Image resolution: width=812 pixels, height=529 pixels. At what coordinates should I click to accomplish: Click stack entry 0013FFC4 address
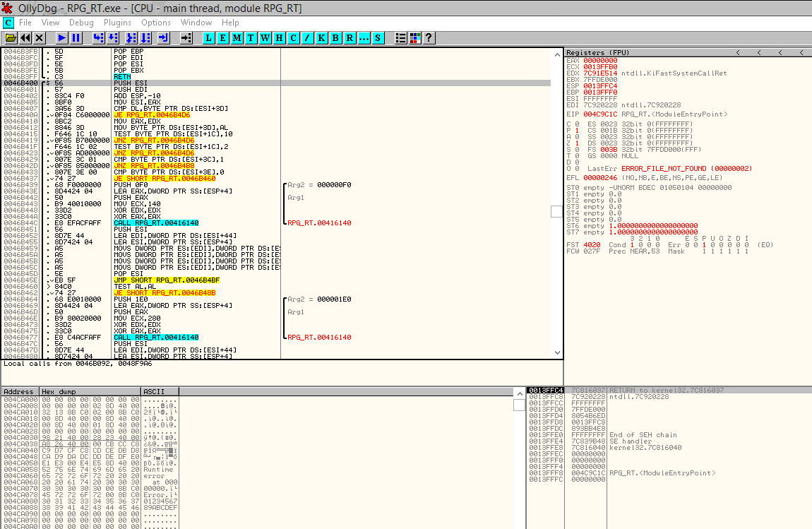pyautogui.click(x=546, y=390)
